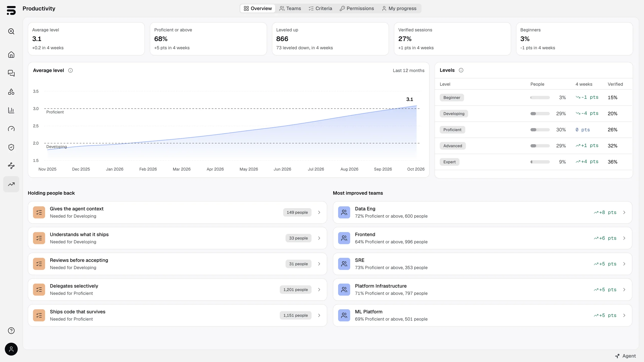This screenshot has height=362, width=644.
Task: Open the workflow nodes sidebar icon
Action: tap(11, 166)
